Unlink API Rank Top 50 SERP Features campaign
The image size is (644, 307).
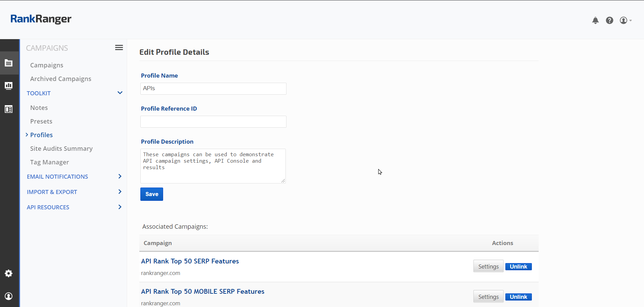point(518,266)
